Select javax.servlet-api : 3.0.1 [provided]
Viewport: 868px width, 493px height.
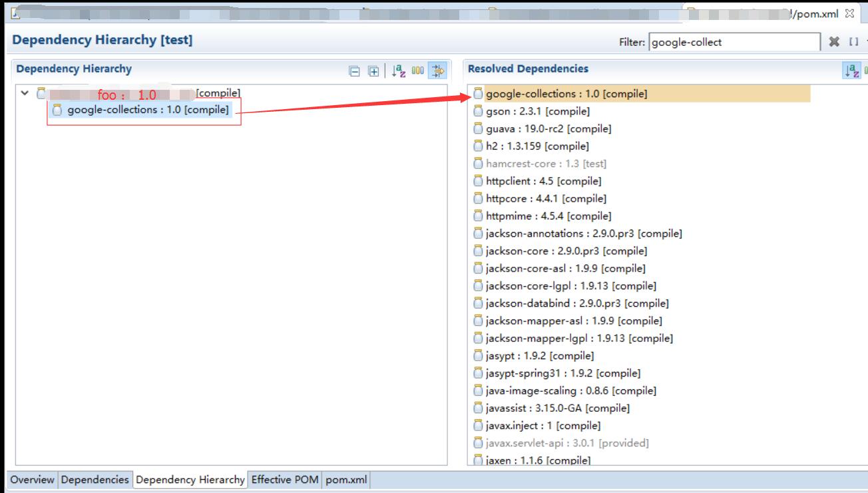point(567,443)
